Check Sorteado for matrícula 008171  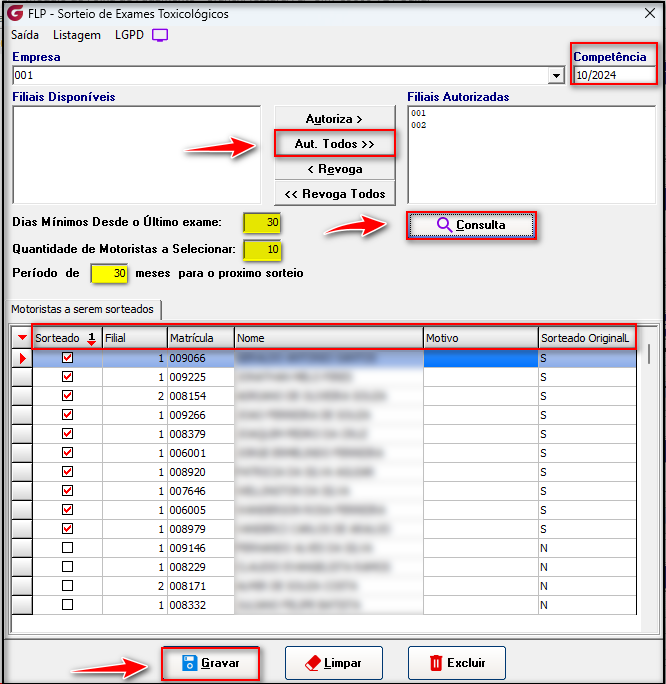click(68, 585)
